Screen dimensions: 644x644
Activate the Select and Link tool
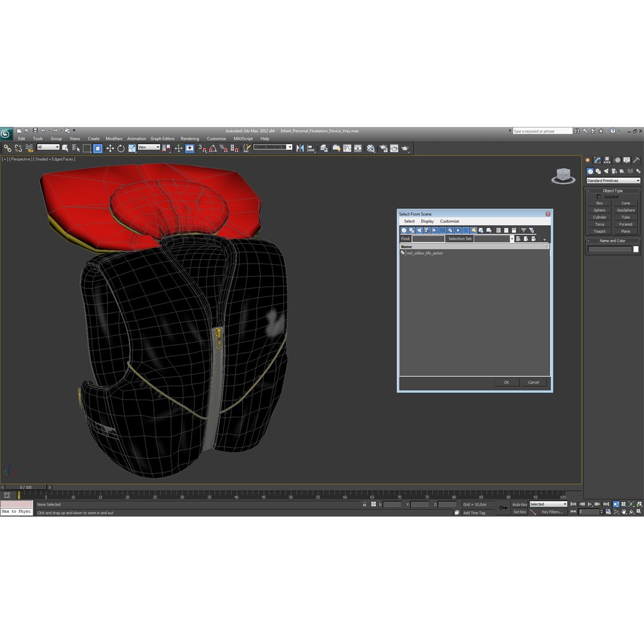pos(7,148)
